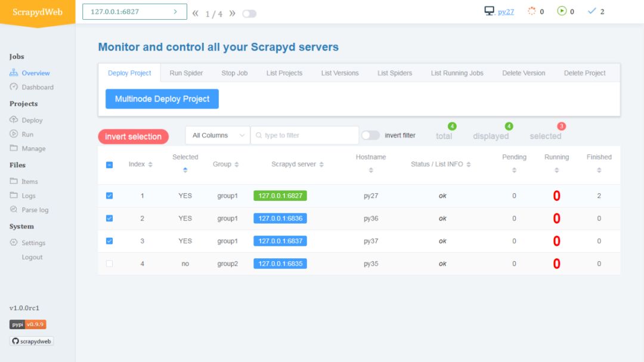Switch to the Run Spider tab

186,73
